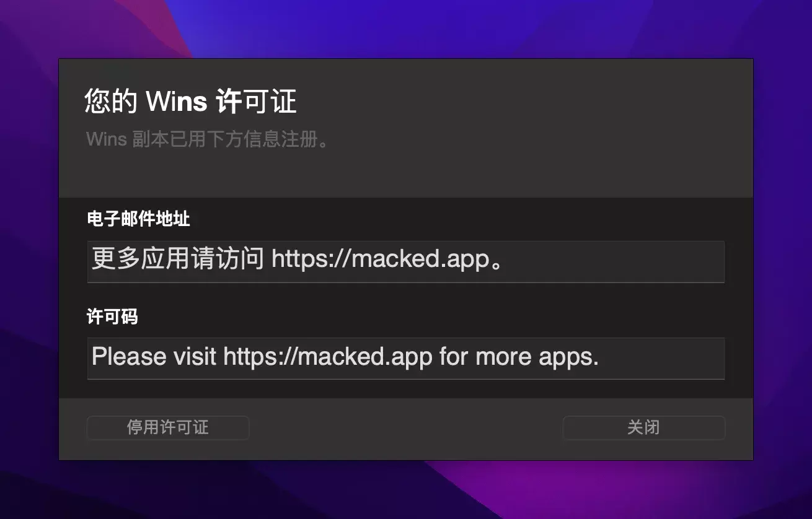Click the empty space after the license text

pos(661,358)
